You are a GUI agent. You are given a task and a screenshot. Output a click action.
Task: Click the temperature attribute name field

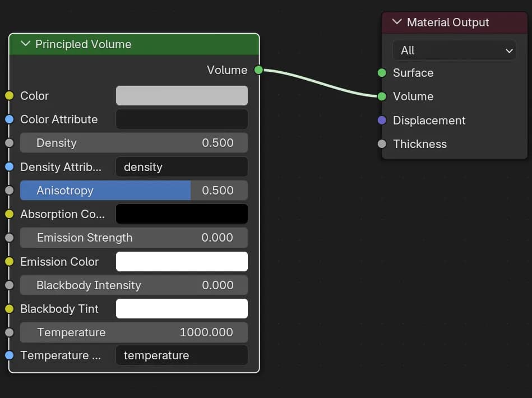[182, 355]
